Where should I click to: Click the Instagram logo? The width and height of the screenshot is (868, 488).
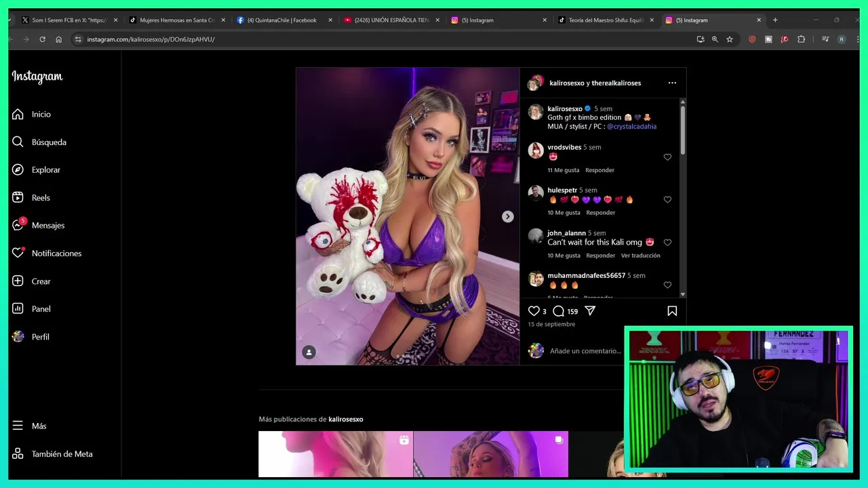(x=37, y=77)
